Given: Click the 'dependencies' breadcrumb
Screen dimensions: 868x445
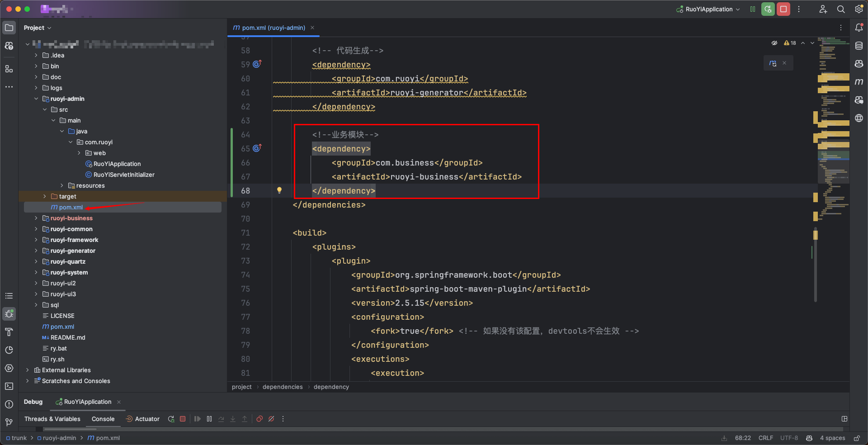Looking at the screenshot, I should (283, 387).
